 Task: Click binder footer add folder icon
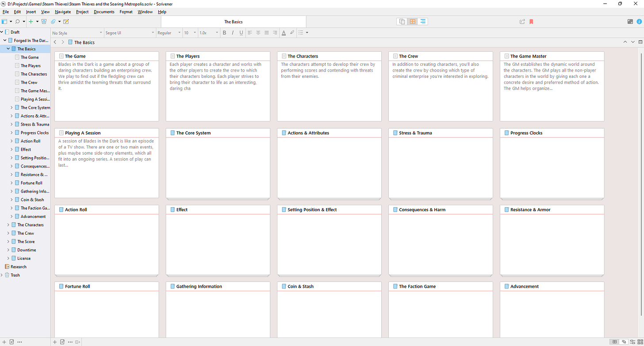[x=11, y=342]
